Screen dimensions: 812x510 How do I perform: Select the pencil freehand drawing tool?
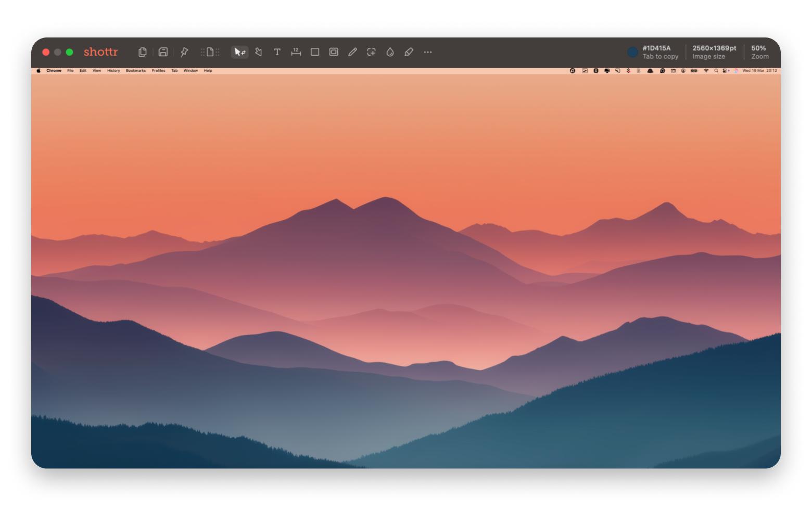[x=352, y=52]
